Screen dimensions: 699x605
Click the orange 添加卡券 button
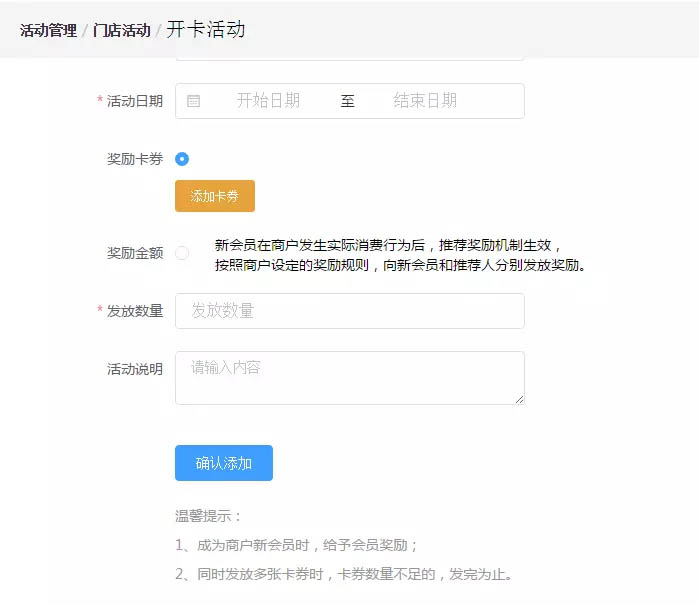(x=215, y=196)
